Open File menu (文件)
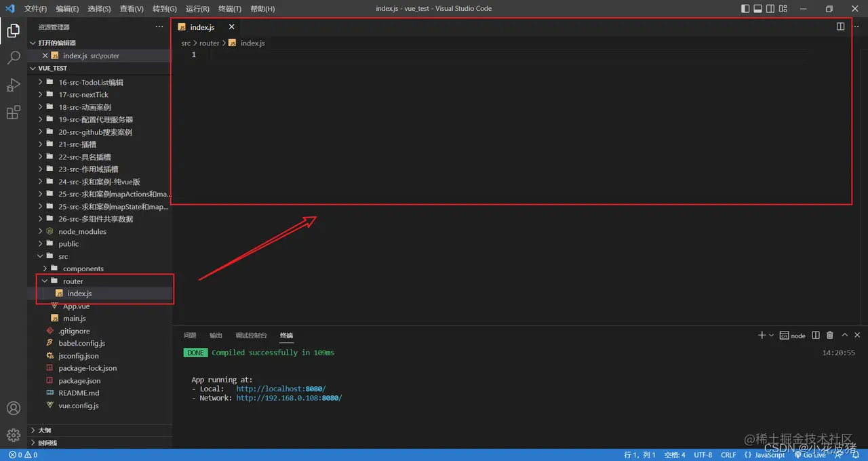Image resolution: width=868 pixels, height=461 pixels. click(35, 9)
